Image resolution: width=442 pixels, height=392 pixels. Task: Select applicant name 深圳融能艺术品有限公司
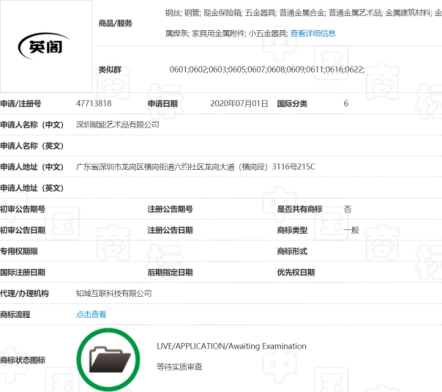tap(117, 125)
